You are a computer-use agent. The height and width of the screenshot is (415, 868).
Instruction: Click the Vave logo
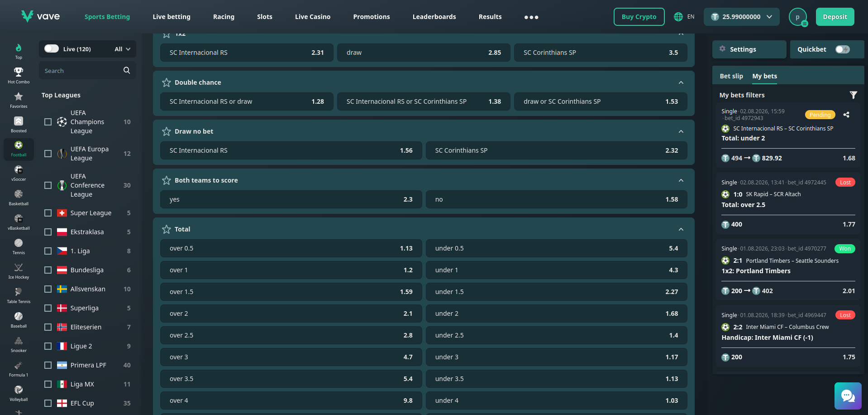(40, 16)
